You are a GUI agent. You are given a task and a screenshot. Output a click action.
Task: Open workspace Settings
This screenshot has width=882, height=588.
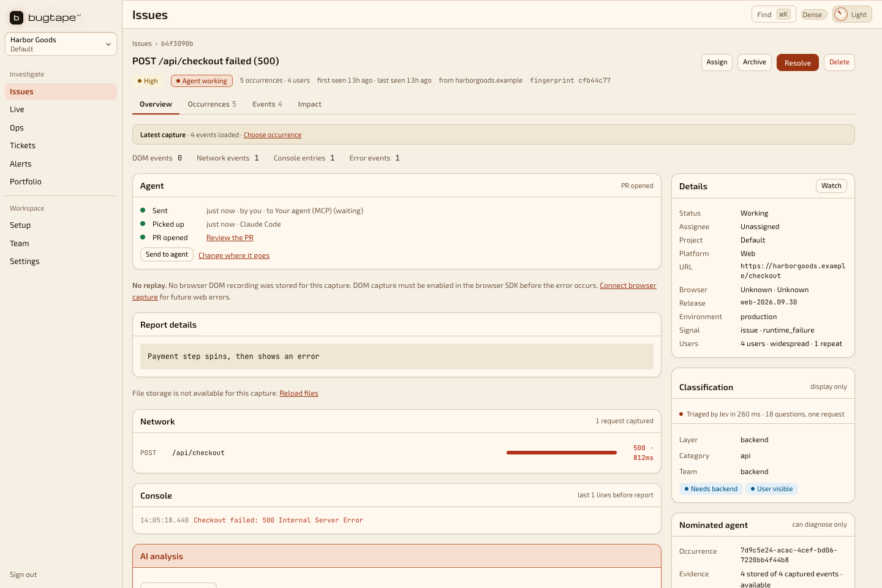[61, 262]
